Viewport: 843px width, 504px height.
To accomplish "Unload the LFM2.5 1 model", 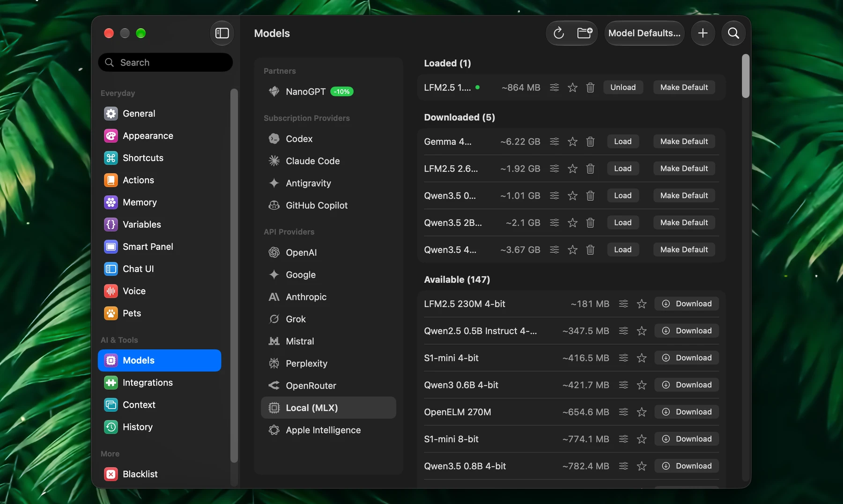I will point(622,88).
